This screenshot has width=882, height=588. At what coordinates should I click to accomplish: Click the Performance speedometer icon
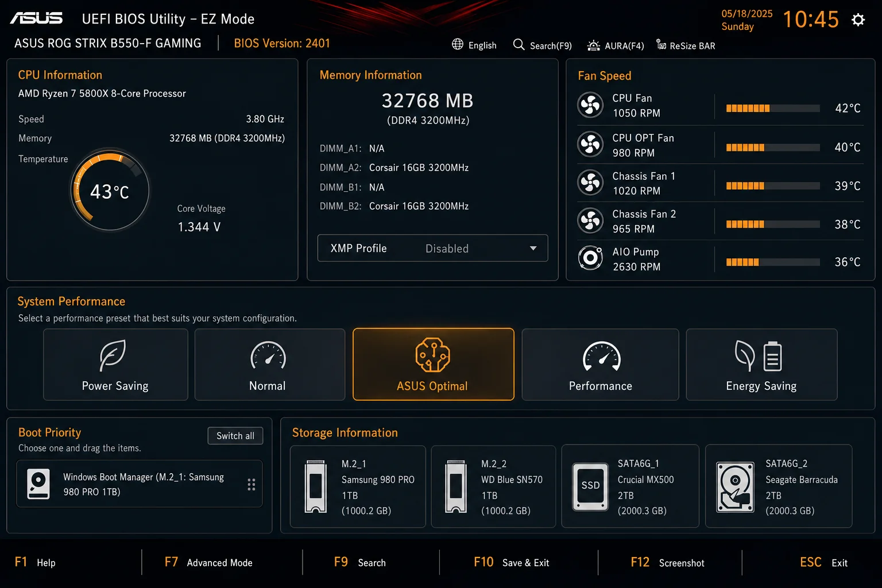coord(602,356)
